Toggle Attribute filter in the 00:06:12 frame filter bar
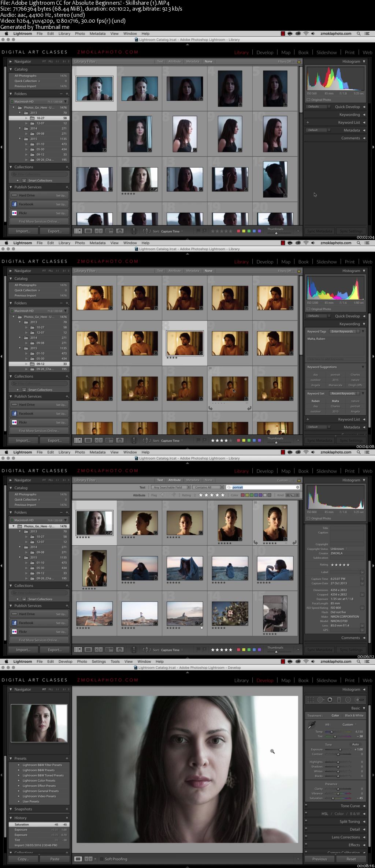 pyautogui.click(x=175, y=480)
